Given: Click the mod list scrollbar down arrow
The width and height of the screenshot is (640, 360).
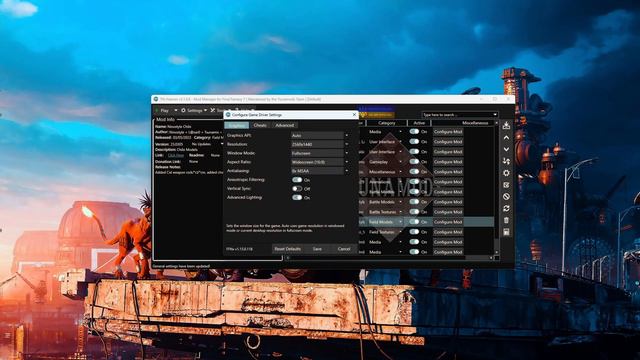Looking at the screenshot, I should point(497,252).
